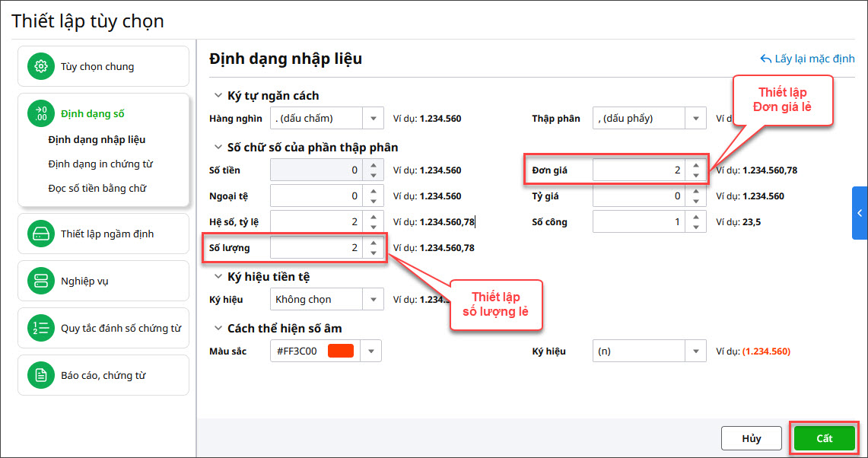Select Đọc số tiền bằng chữ submenu

click(x=97, y=188)
